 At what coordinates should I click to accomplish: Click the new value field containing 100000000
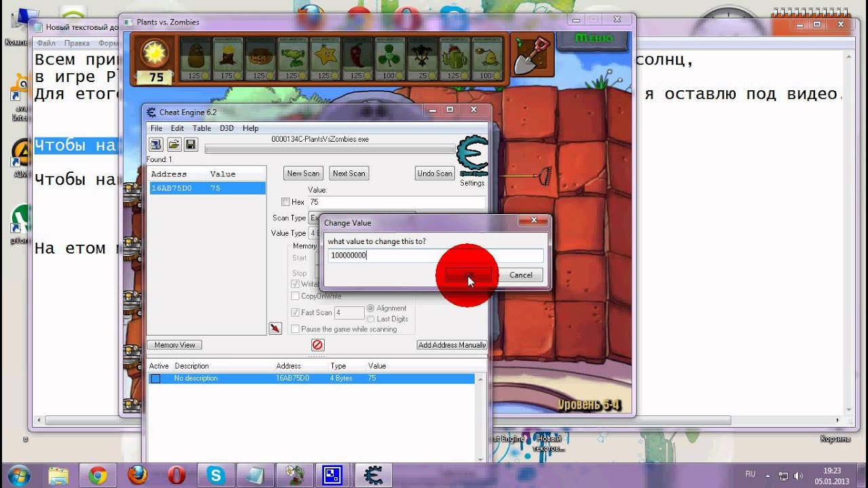click(x=435, y=256)
